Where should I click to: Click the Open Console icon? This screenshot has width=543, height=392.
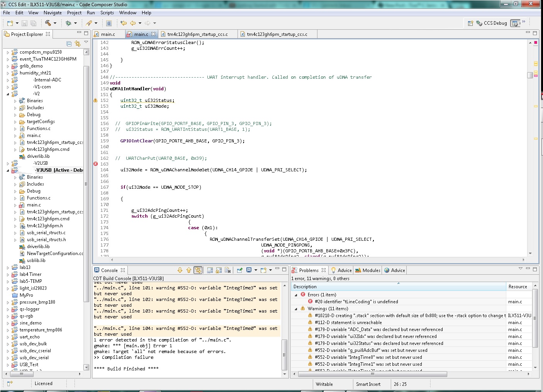click(x=263, y=270)
